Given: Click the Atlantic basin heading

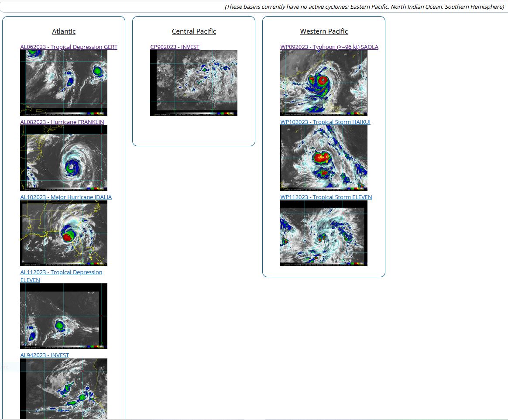Looking at the screenshot, I should tap(64, 31).
